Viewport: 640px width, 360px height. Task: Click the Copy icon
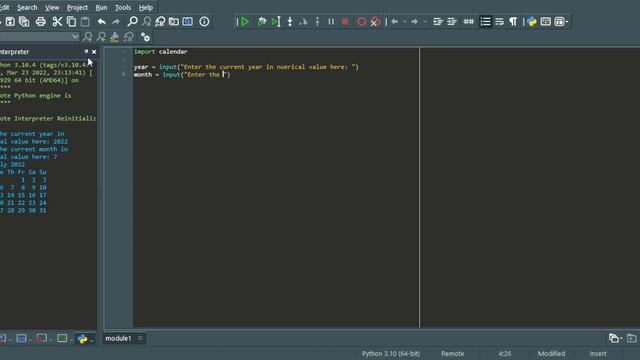71,22
